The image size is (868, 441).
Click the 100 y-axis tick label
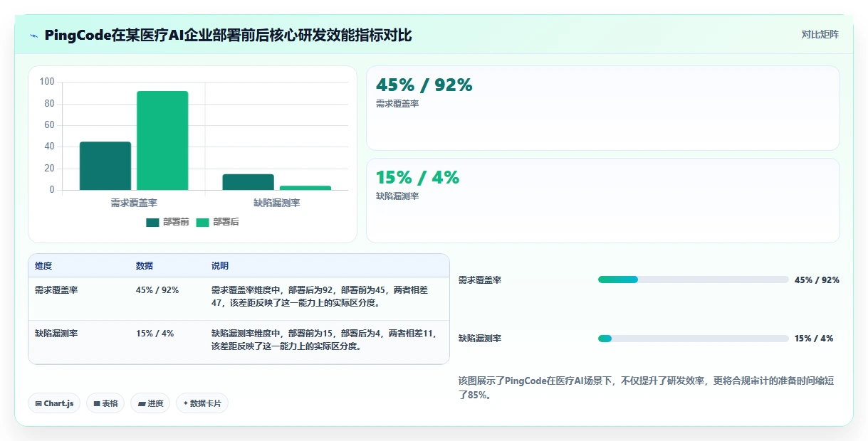coord(47,82)
